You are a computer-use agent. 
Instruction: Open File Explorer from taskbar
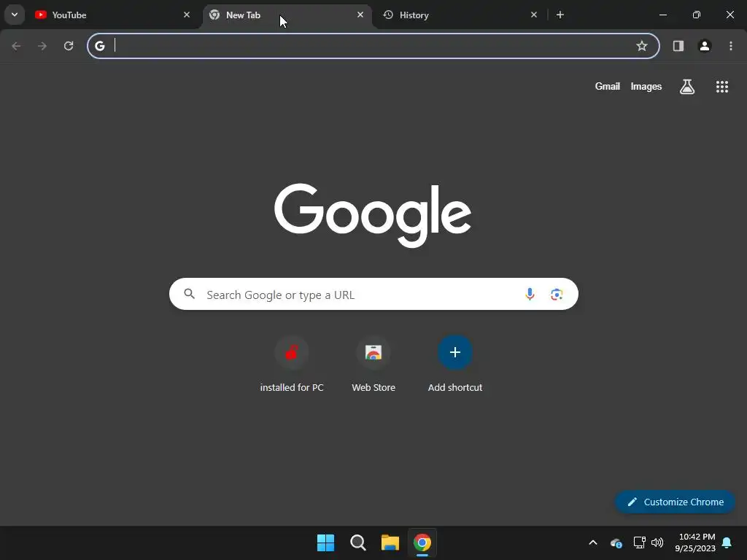(390, 542)
